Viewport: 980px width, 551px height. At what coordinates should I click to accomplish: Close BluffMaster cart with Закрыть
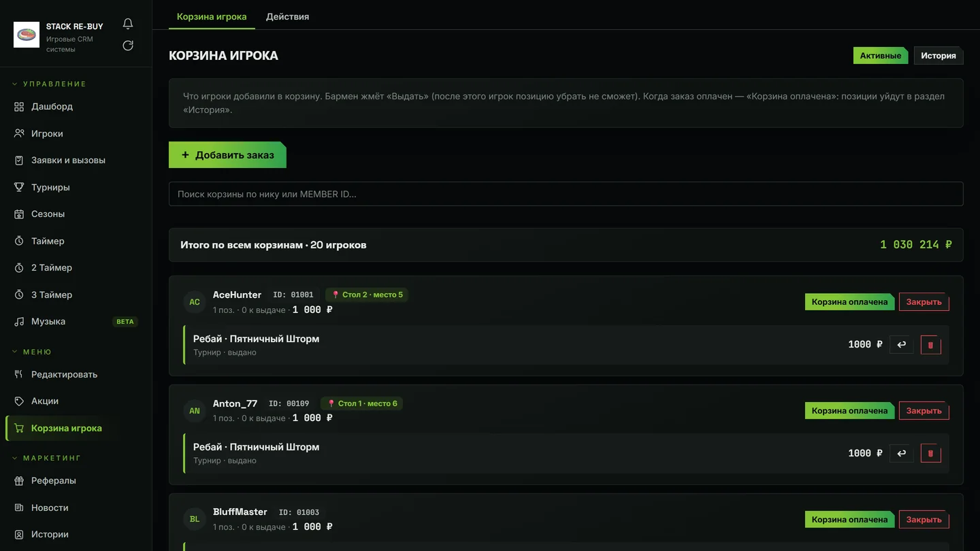click(x=924, y=520)
